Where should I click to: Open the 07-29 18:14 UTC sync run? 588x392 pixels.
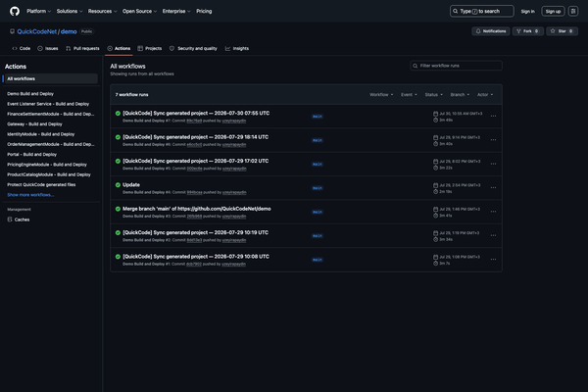point(195,137)
